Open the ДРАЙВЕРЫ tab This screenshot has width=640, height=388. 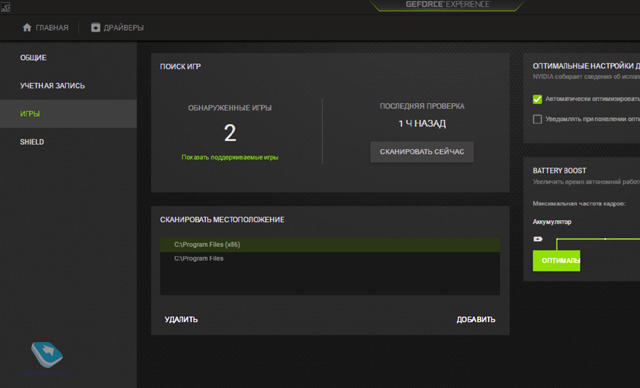pos(118,27)
